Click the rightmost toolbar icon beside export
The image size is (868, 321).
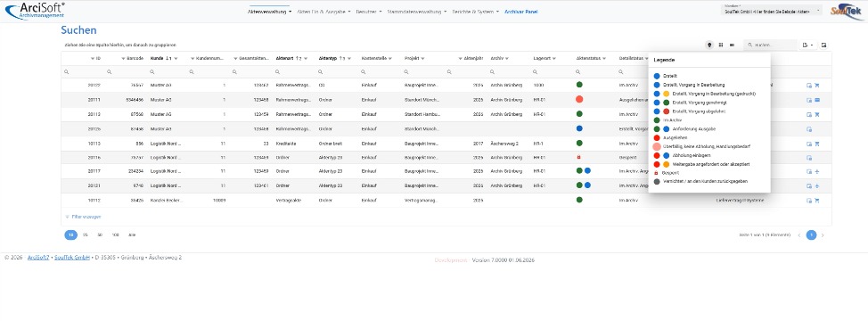coord(823,45)
